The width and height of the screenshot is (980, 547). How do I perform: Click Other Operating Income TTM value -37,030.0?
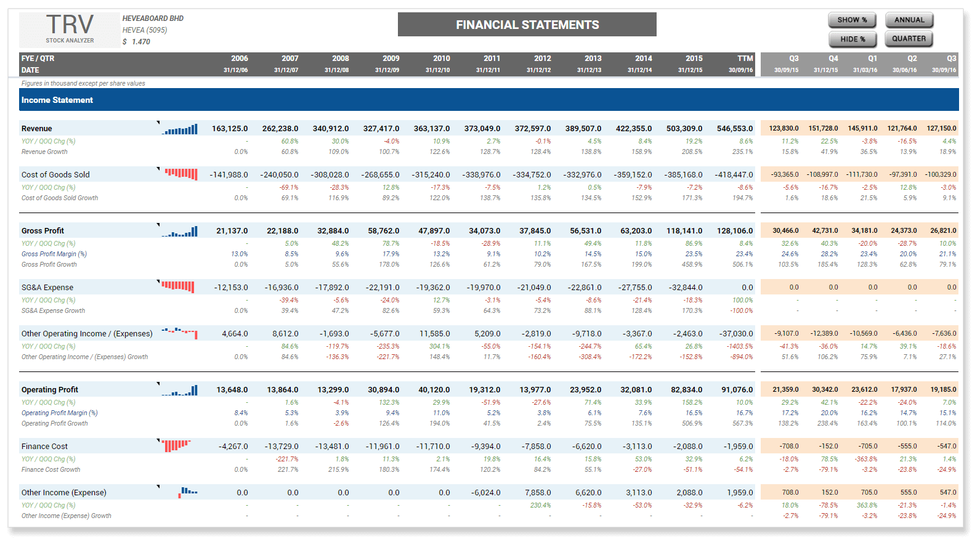coord(736,334)
